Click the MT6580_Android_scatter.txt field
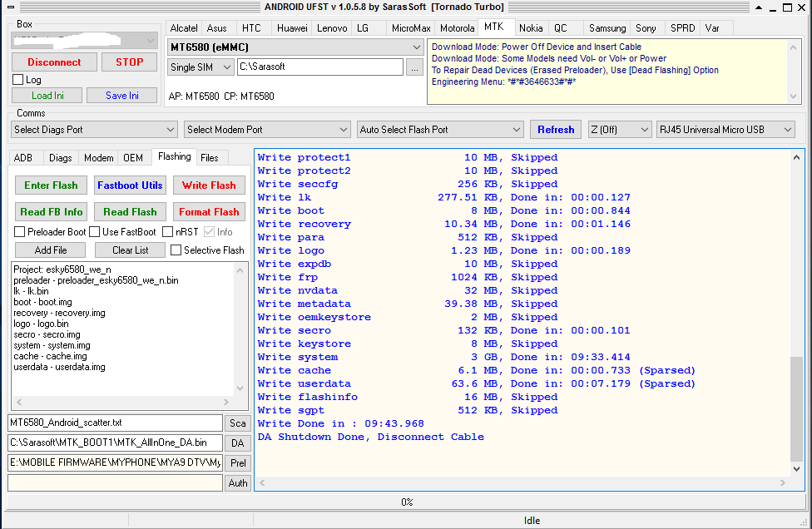 click(115, 423)
